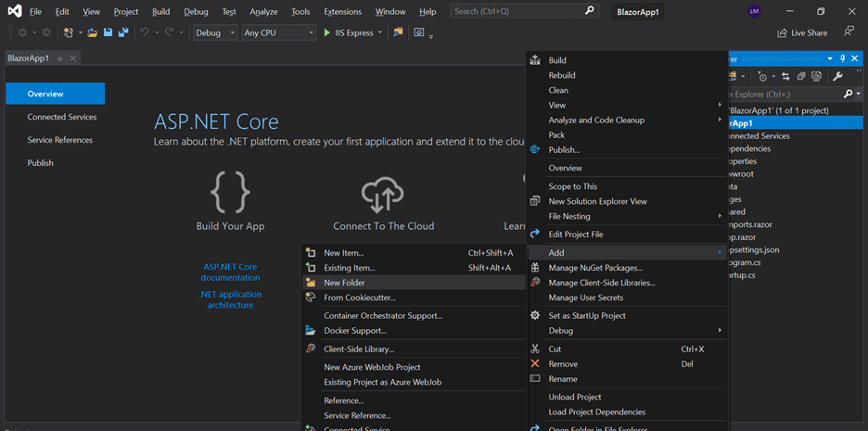
Task: Click the Open File toolbar icon
Action: point(92,32)
